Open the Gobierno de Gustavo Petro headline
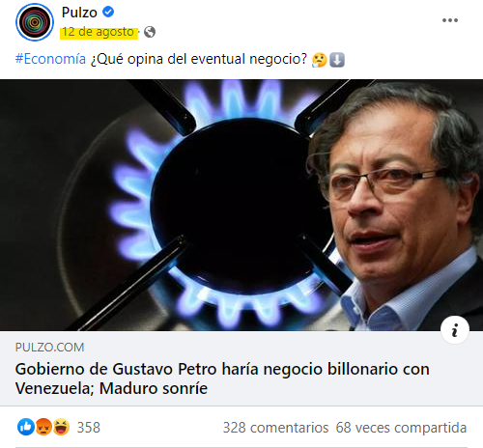 [x=222, y=378]
